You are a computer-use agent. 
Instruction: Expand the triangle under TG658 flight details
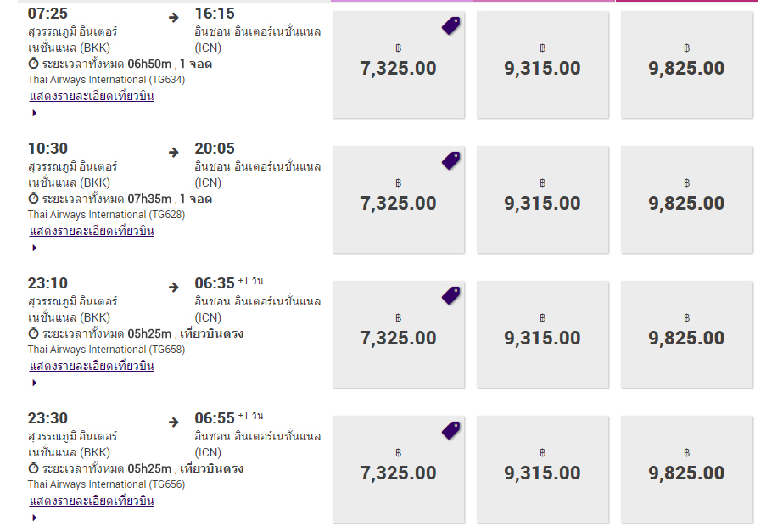point(35,384)
